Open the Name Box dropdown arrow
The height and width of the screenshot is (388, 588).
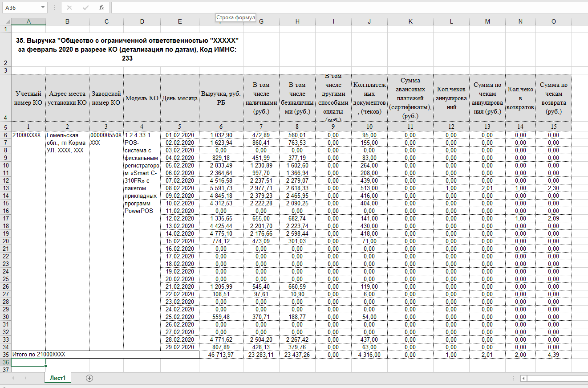pos(43,8)
